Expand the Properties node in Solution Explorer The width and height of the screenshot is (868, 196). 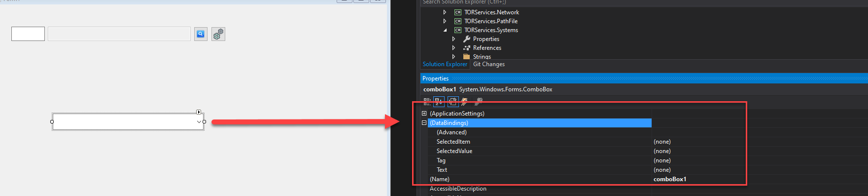[x=453, y=39]
